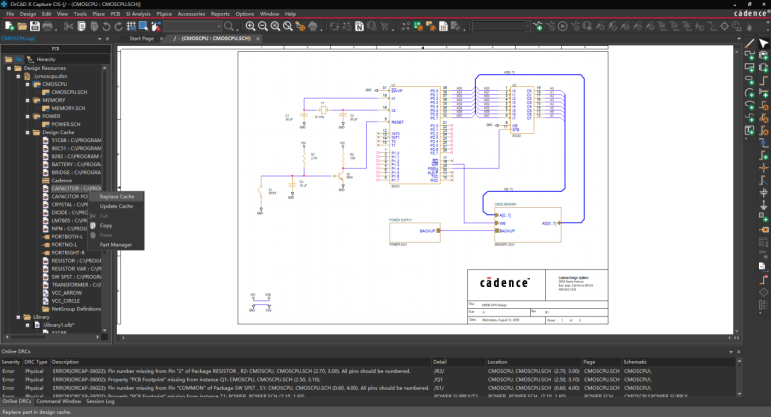Select MEMORY.SCH in project tree
This screenshot has height=418, width=772.
click(68, 108)
